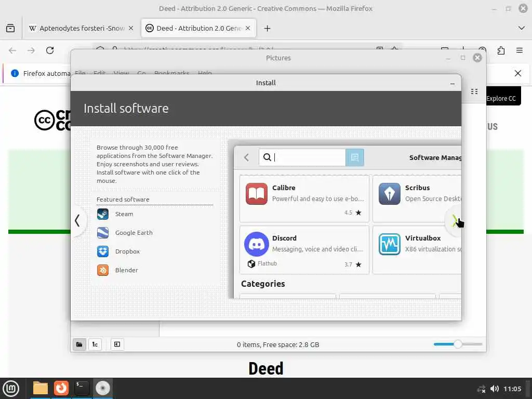Screen dimensions: 532x399
Task: Click the Creative Commons logo
Action: [52, 120]
